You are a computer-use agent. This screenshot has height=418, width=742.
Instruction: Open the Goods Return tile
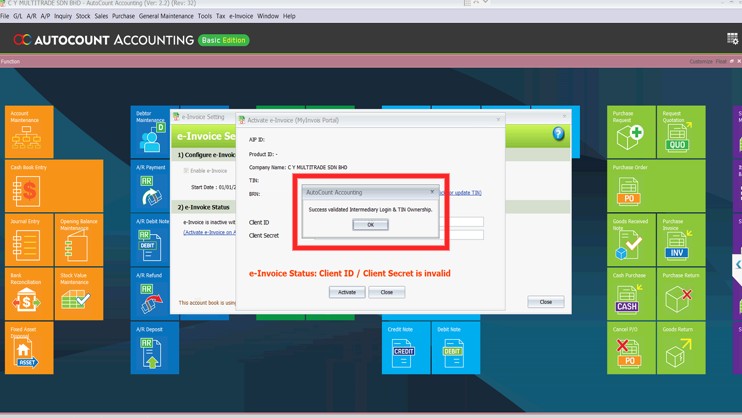[x=680, y=347]
